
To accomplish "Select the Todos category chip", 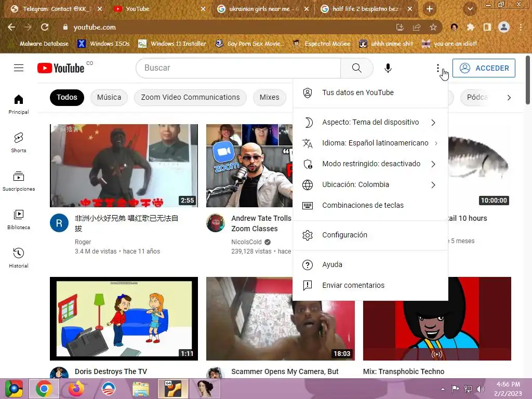I will [x=67, y=97].
